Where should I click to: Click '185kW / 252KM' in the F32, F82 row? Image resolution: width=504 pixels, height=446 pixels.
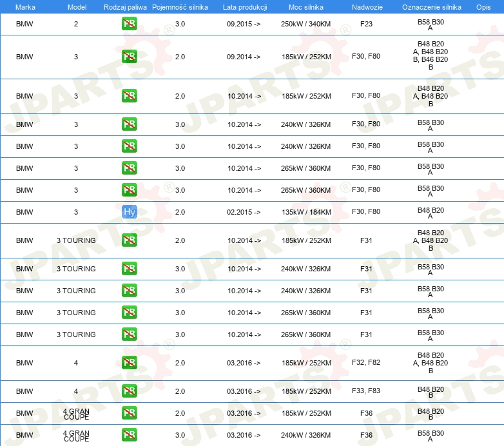point(306,363)
